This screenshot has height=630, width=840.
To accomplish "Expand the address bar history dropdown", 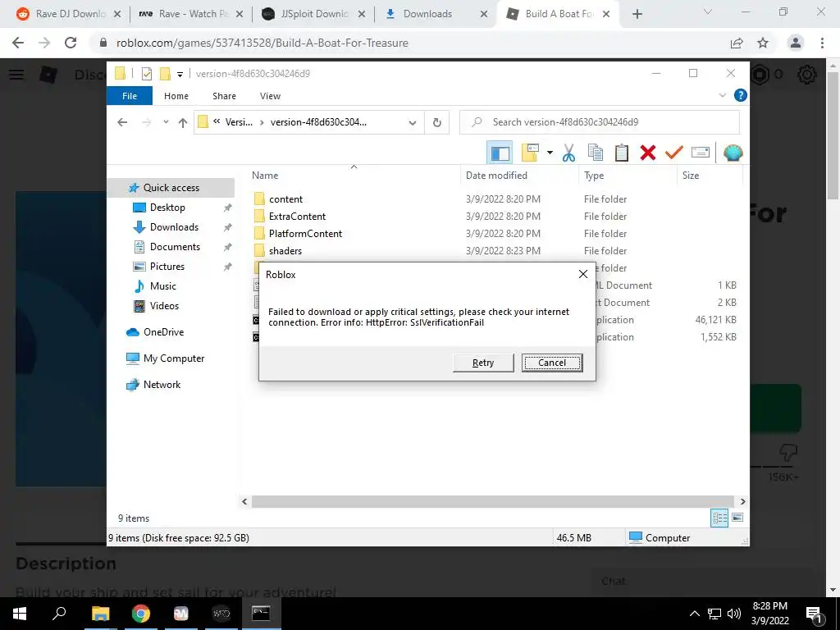I will pyautogui.click(x=412, y=123).
